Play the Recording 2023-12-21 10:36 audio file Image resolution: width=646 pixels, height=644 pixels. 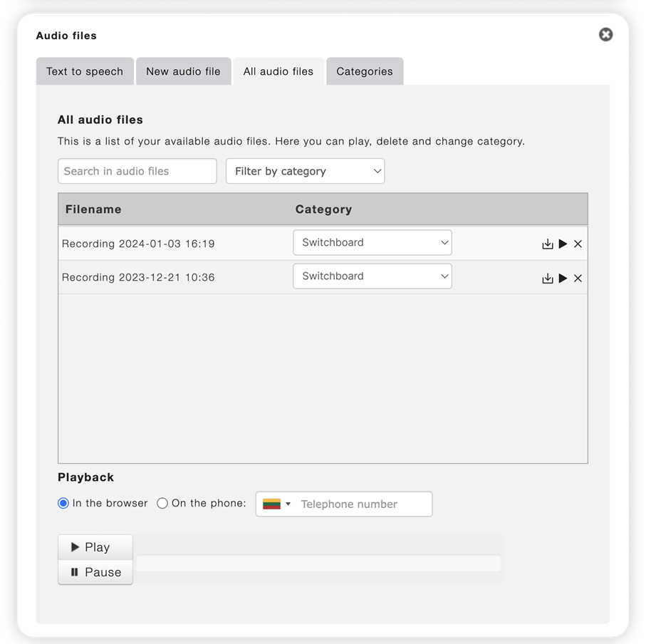[x=563, y=278]
